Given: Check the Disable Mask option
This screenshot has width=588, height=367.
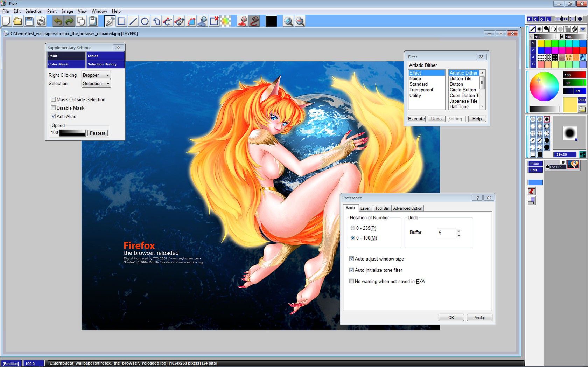Looking at the screenshot, I should coord(54,108).
